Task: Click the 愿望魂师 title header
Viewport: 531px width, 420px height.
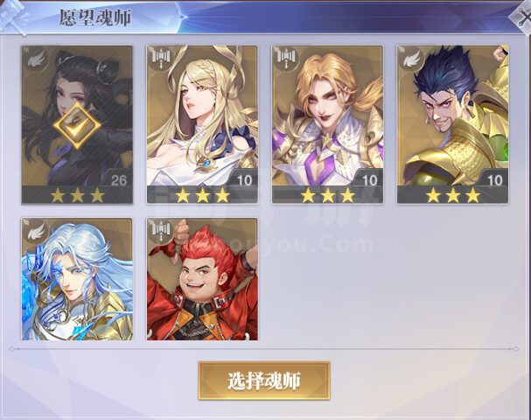Action: (94, 17)
